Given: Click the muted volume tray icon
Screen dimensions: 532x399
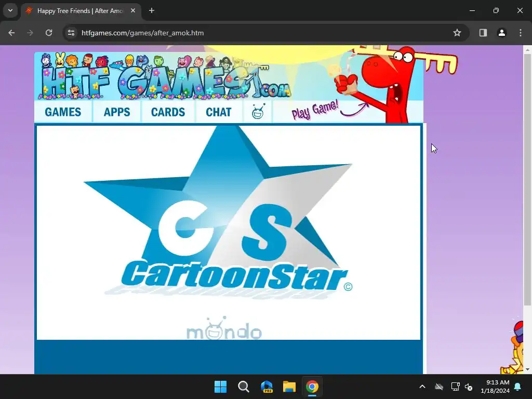Looking at the screenshot, I should (469, 387).
